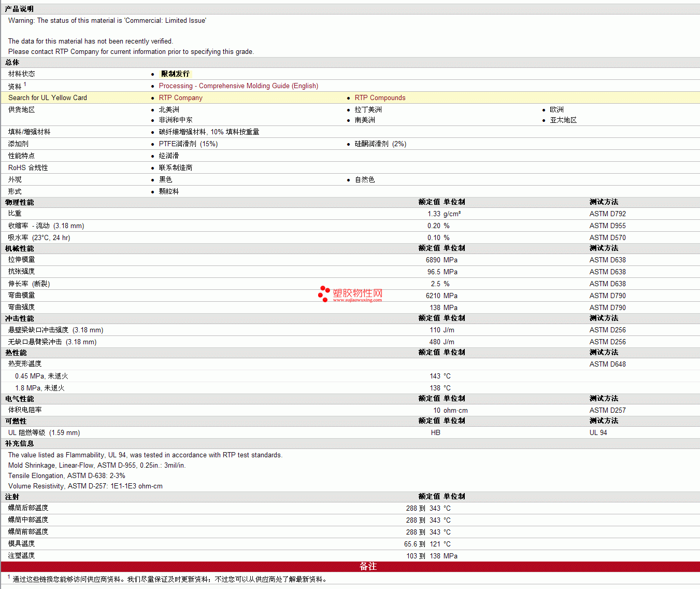Click the Search for UL Yellow Card label
Image resolution: width=700 pixels, height=589 pixels.
tap(48, 98)
